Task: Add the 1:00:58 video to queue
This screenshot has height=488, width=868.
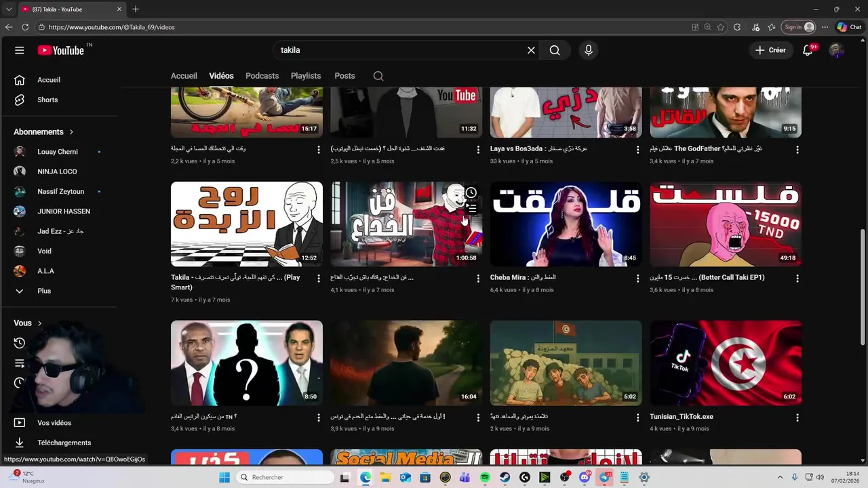Action: (471, 209)
